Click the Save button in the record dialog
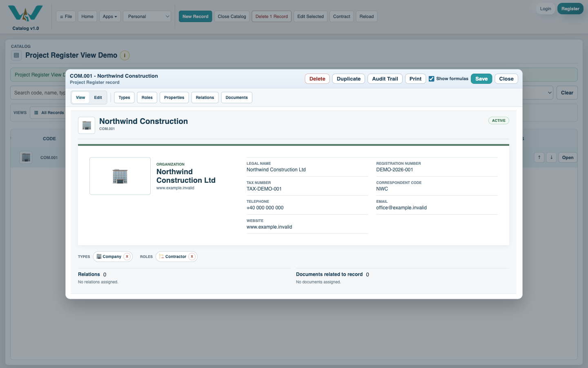 481,79
